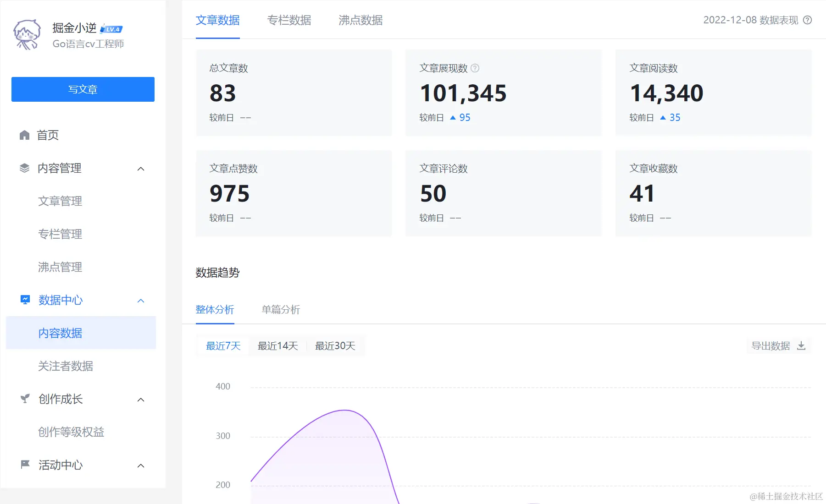Collapse the 内容管理 menu chevron

pos(141,169)
